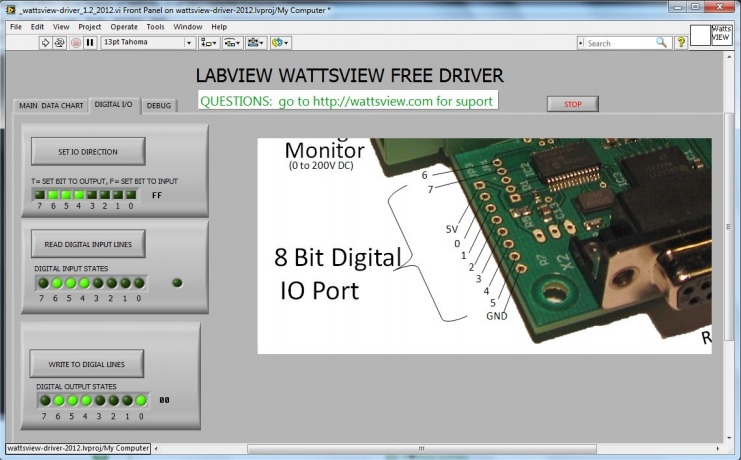Open the Distribute Objects tool
741x460 pixels.
click(x=232, y=43)
